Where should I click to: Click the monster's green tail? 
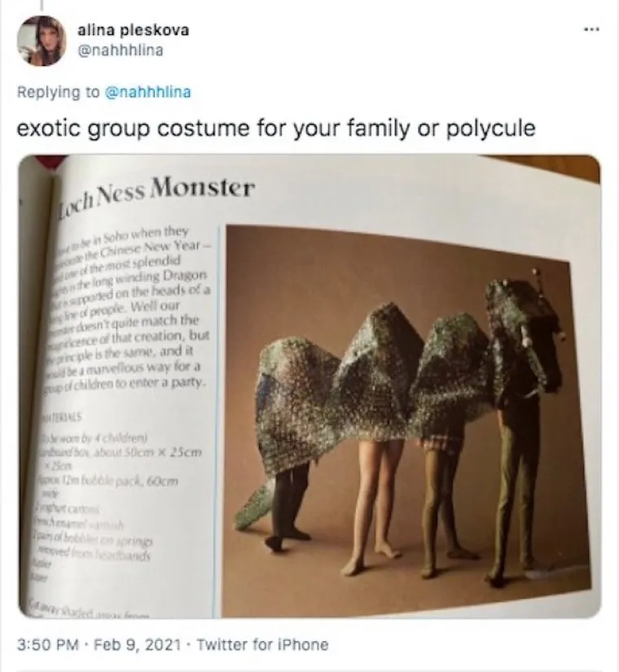coord(255,502)
